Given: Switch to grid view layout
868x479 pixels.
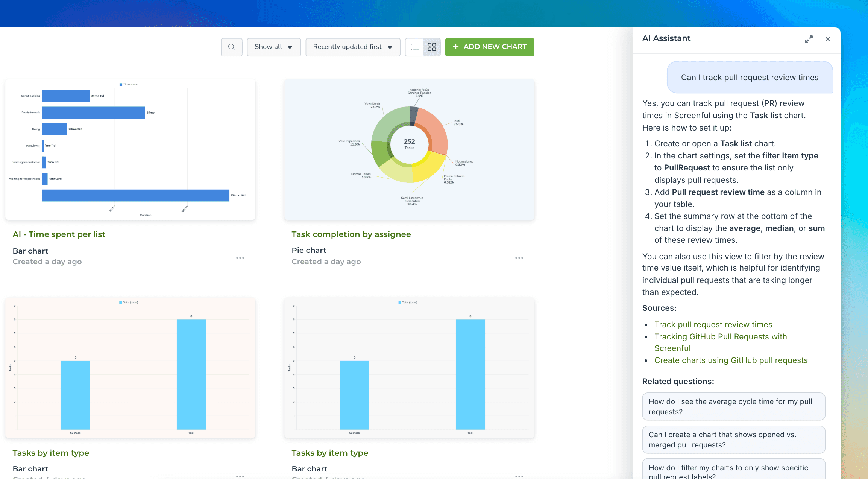Looking at the screenshot, I should point(432,47).
